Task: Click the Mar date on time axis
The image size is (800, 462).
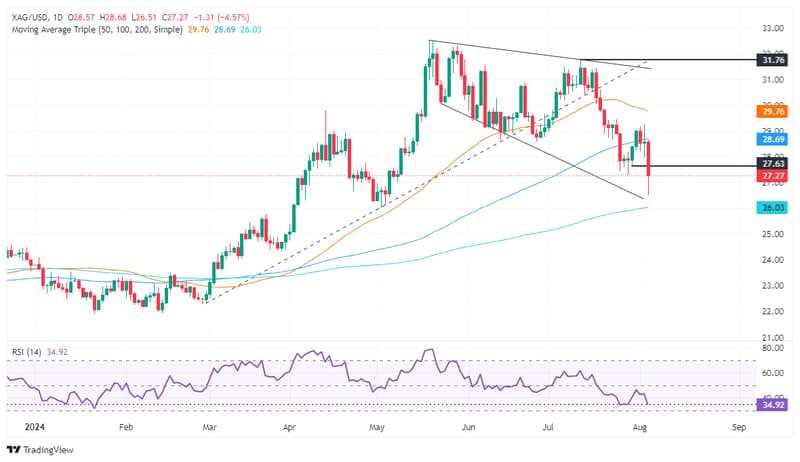Action: click(209, 427)
